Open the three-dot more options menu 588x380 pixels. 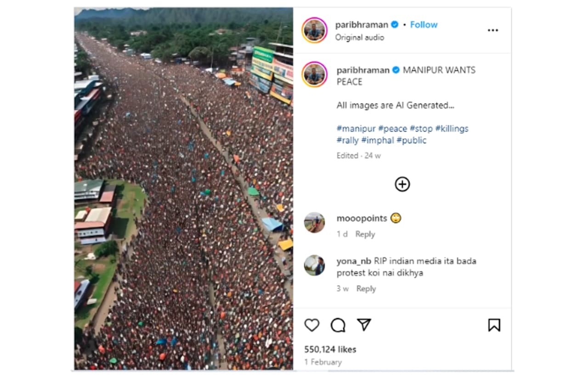click(492, 30)
